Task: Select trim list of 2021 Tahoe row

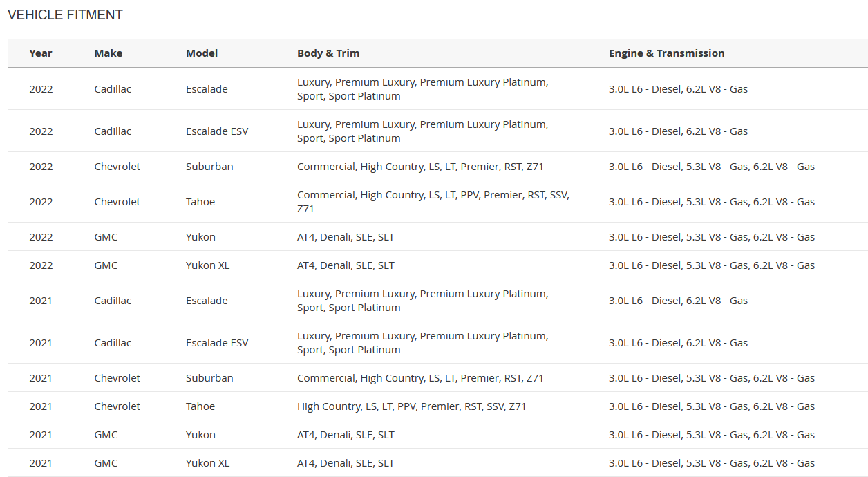Action: coord(412,406)
